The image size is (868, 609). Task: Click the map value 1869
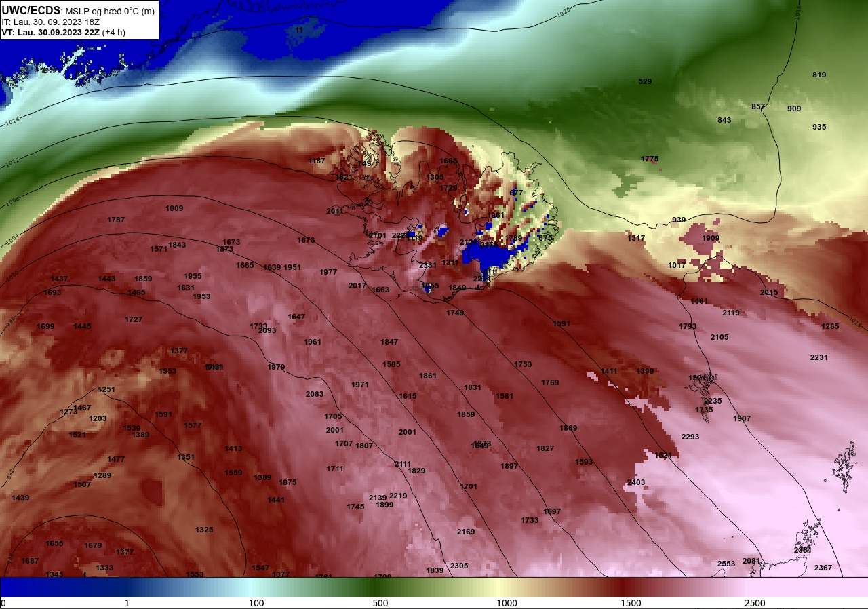[x=568, y=428]
